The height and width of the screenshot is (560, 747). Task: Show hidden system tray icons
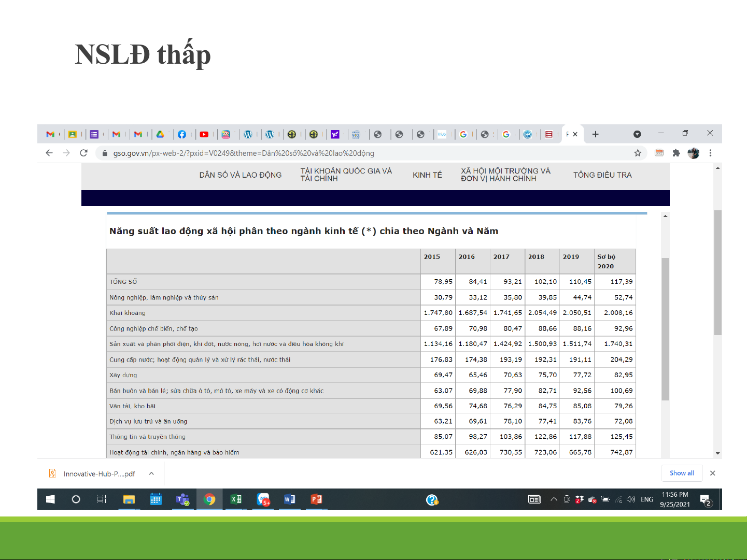[554, 499]
